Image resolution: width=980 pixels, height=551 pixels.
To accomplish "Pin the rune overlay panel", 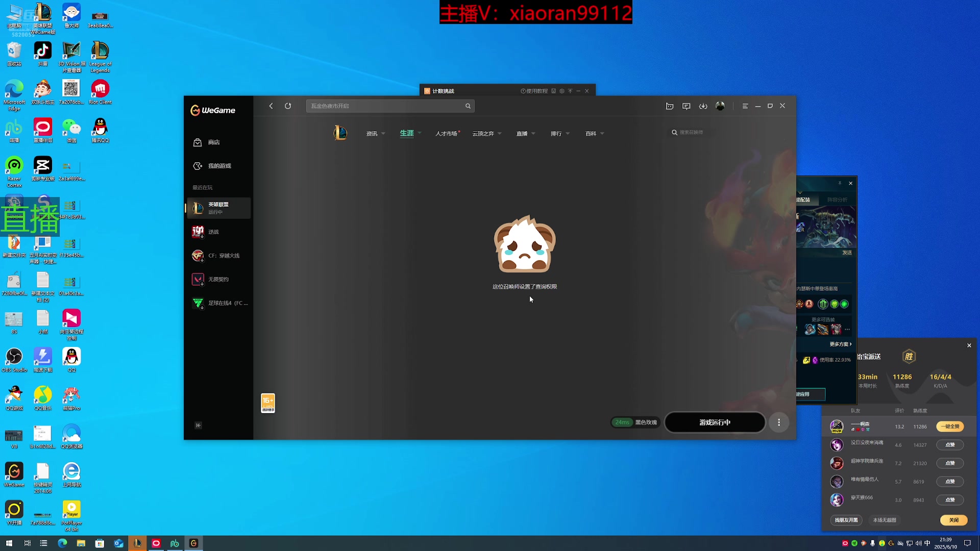I will coord(840,183).
